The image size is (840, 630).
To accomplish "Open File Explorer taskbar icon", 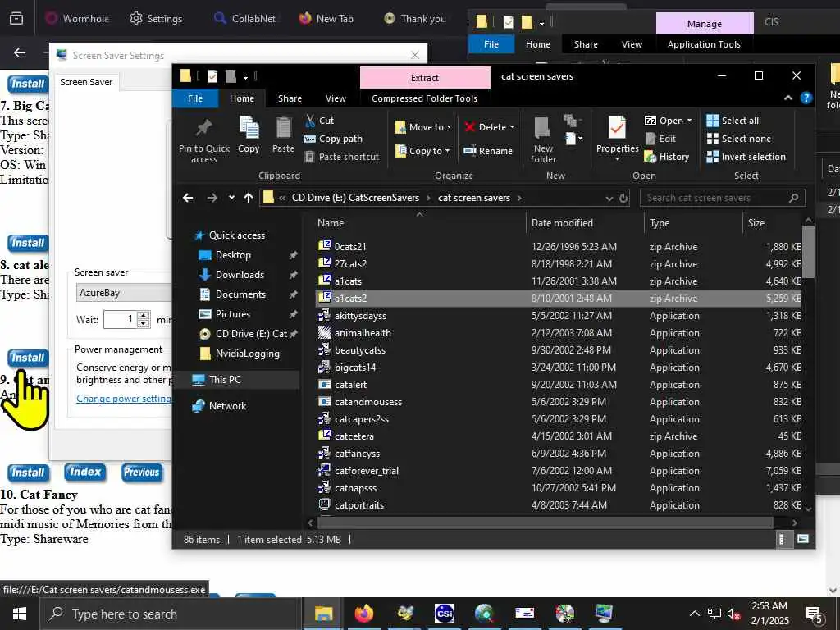I will [323, 614].
